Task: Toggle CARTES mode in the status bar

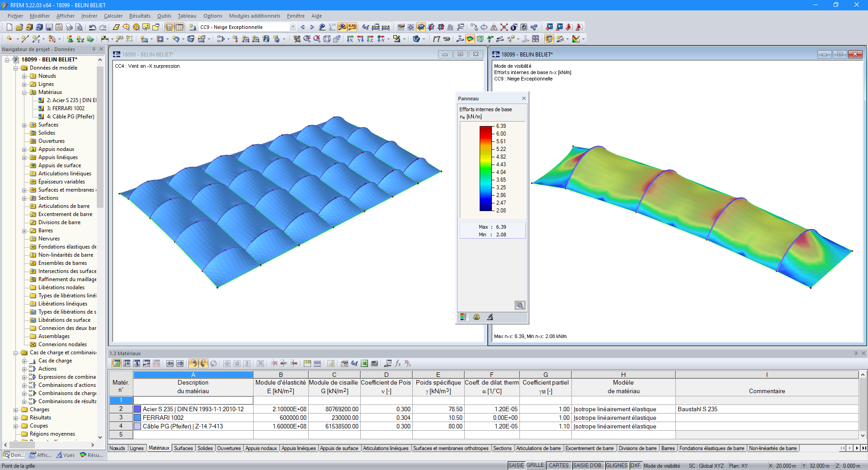Action: point(559,465)
